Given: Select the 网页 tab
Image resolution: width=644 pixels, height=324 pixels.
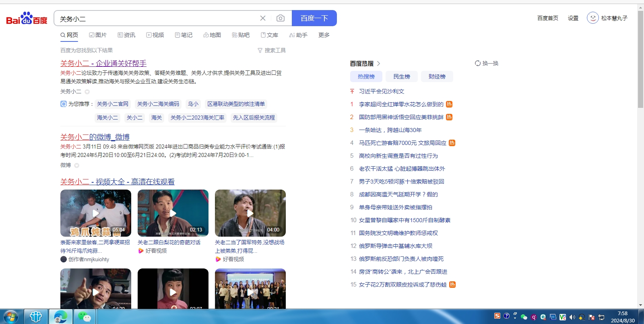Looking at the screenshot, I should tap(69, 35).
